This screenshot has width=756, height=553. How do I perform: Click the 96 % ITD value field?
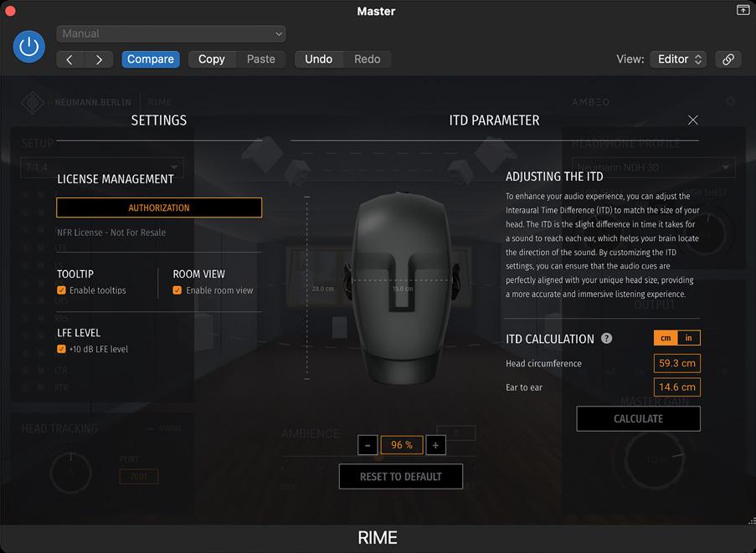(x=402, y=445)
